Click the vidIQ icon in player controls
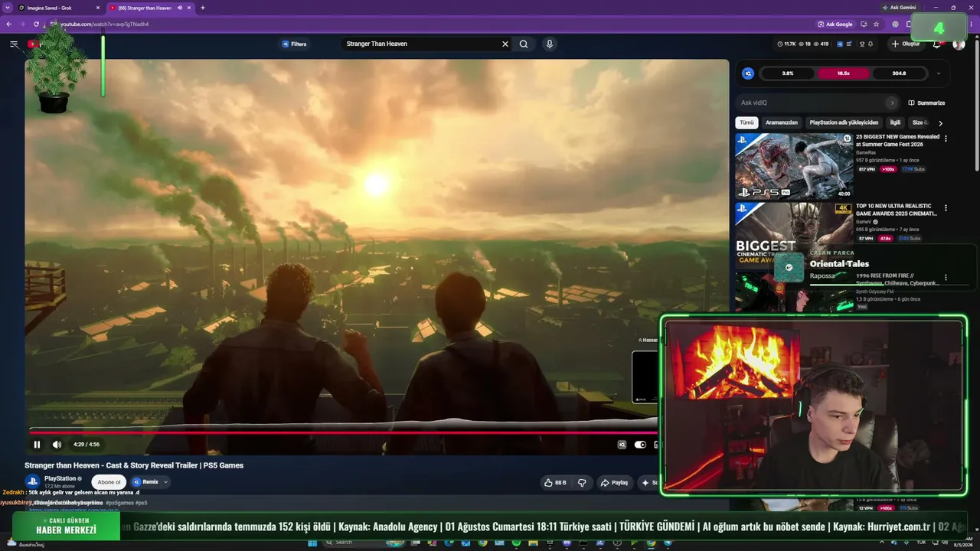 click(x=622, y=445)
